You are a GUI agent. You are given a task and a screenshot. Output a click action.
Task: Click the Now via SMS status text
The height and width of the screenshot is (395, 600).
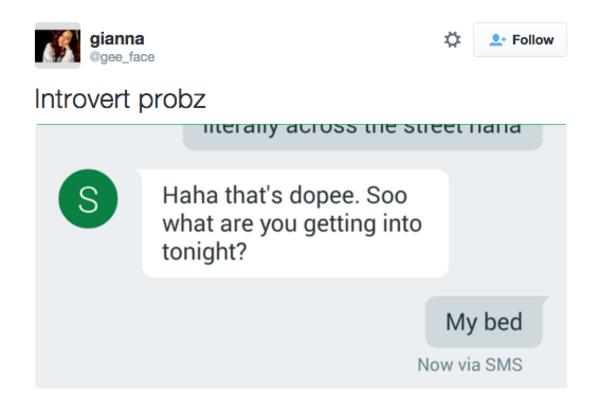tap(470, 364)
